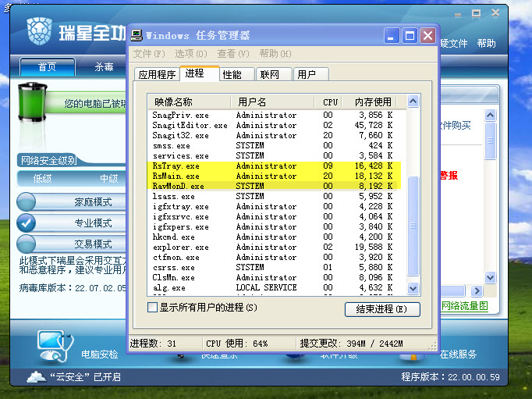This screenshot has height=399, width=532.
Task: Minimize the Task Manager window
Action: click(392, 35)
